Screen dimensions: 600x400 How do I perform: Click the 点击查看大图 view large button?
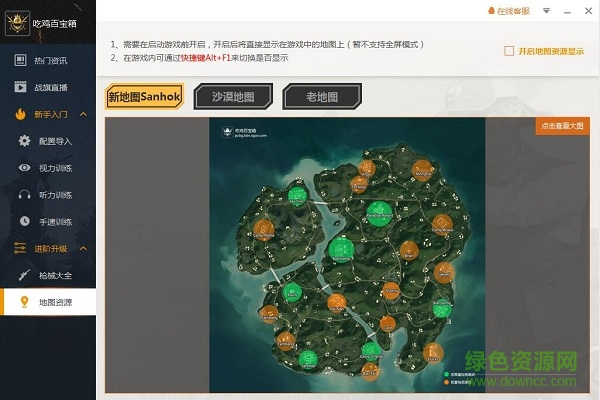562,126
